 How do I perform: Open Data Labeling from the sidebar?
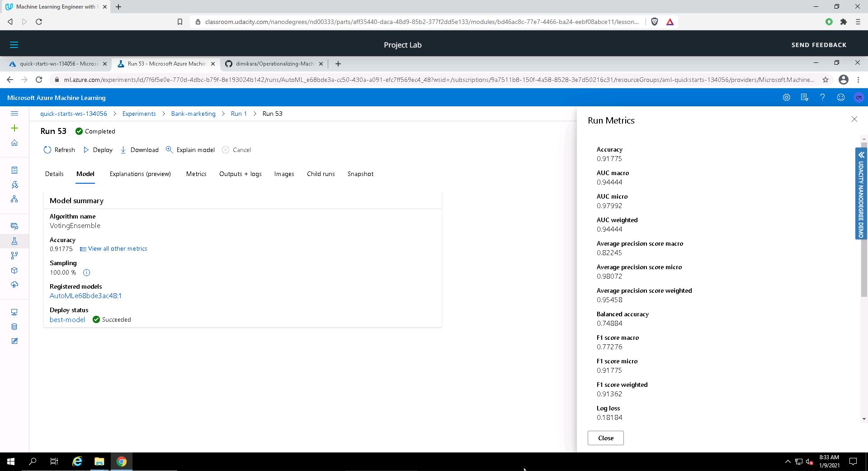[14, 341]
